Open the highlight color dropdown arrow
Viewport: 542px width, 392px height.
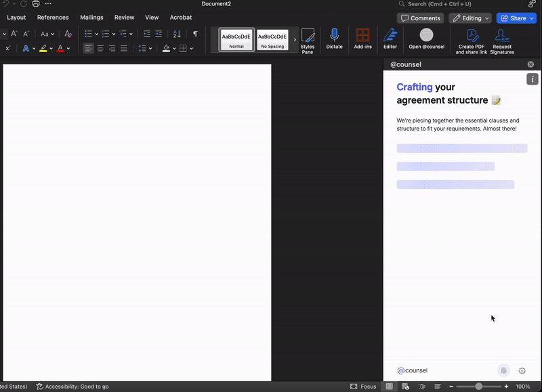pyautogui.click(x=51, y=48)
